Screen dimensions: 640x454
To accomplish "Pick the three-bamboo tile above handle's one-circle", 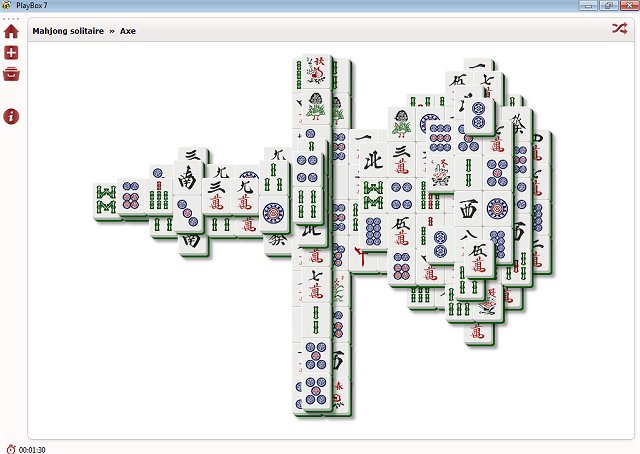I will pos(273,178).
